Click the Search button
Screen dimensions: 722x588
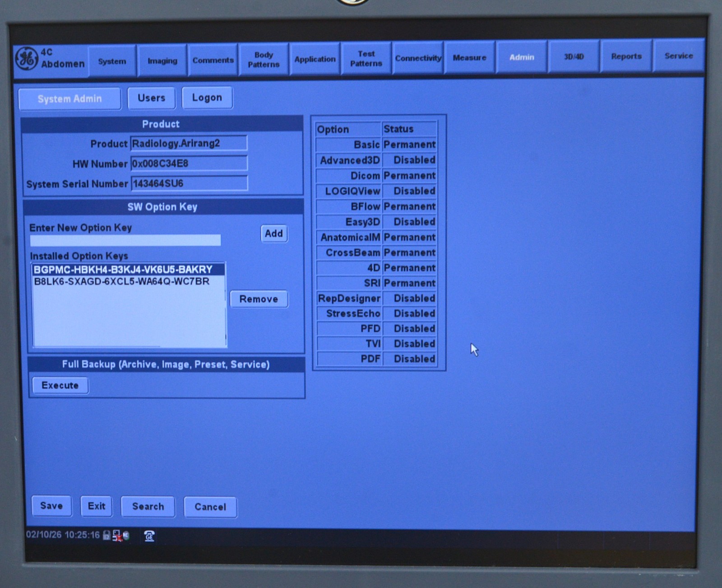click(x=148, y=506)
